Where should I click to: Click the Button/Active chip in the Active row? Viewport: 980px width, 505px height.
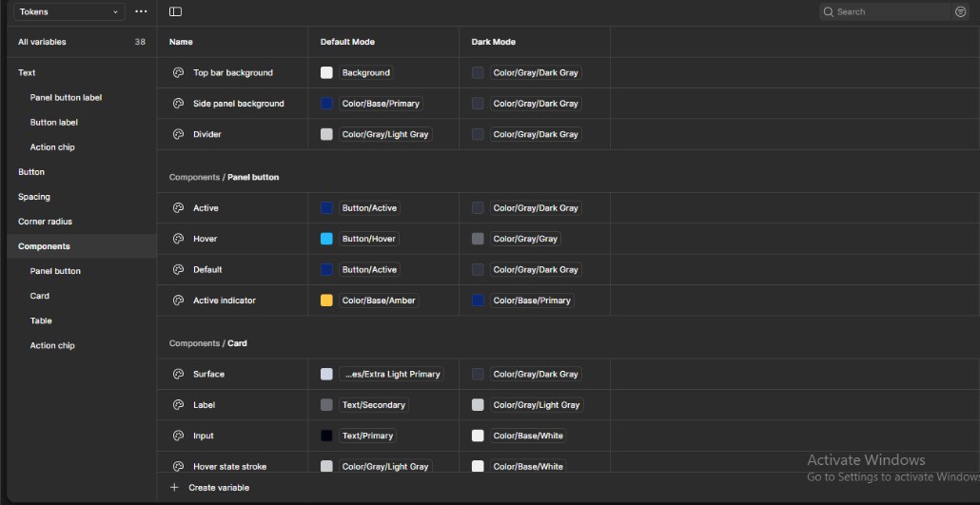369,208
